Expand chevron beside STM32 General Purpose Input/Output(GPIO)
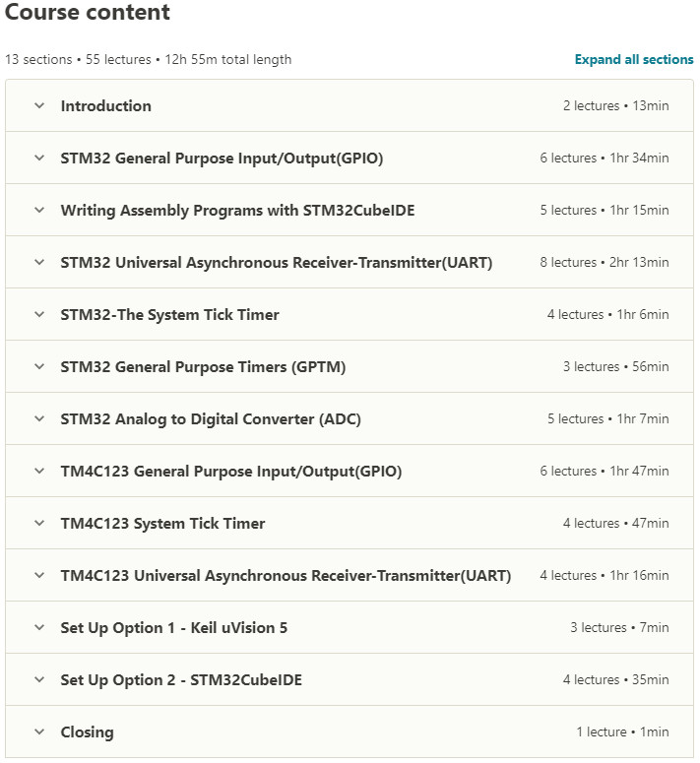 (39, 159)
